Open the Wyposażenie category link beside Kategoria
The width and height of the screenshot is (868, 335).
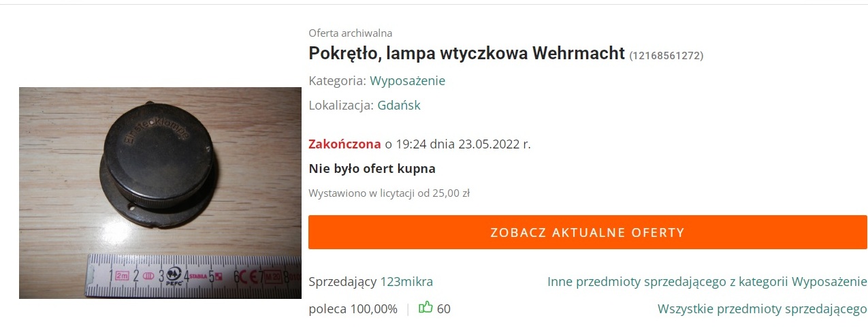[x=408, y=80]
